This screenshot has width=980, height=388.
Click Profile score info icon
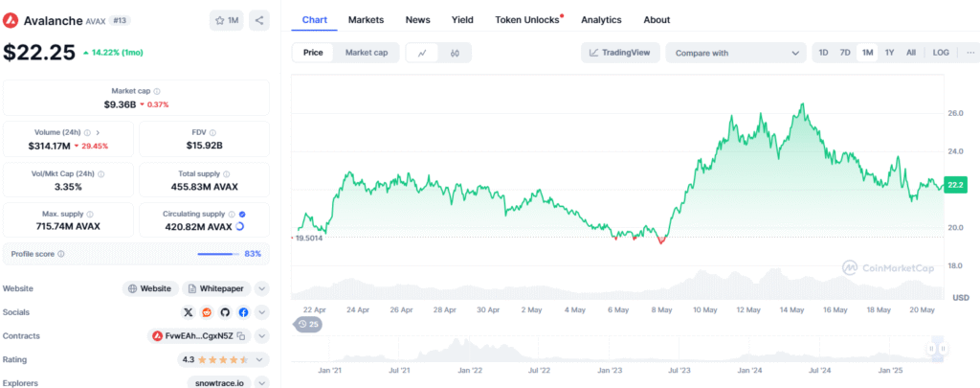[61, 254]
